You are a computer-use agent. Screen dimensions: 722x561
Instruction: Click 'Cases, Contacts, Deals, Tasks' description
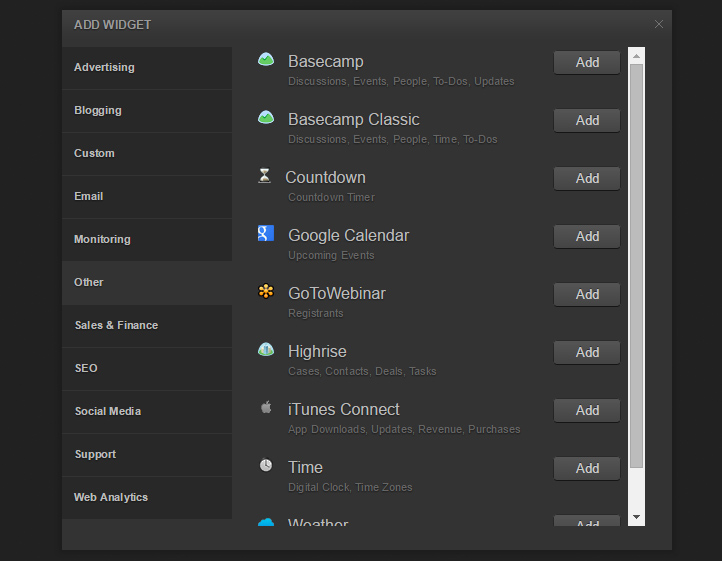pos(362,371)
